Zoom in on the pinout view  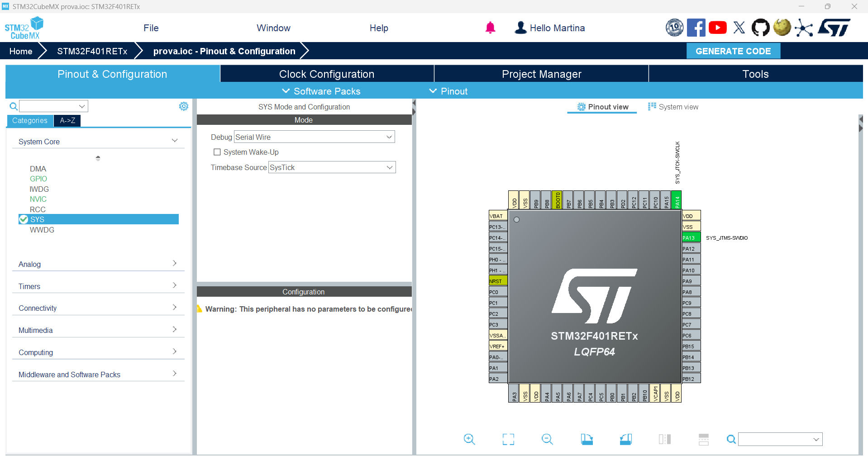click(469, 439)
